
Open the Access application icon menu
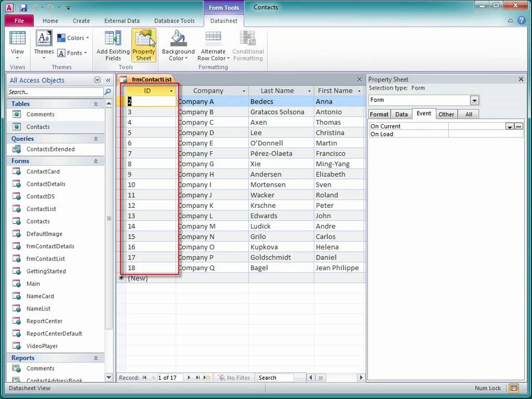tap(9, 7)
